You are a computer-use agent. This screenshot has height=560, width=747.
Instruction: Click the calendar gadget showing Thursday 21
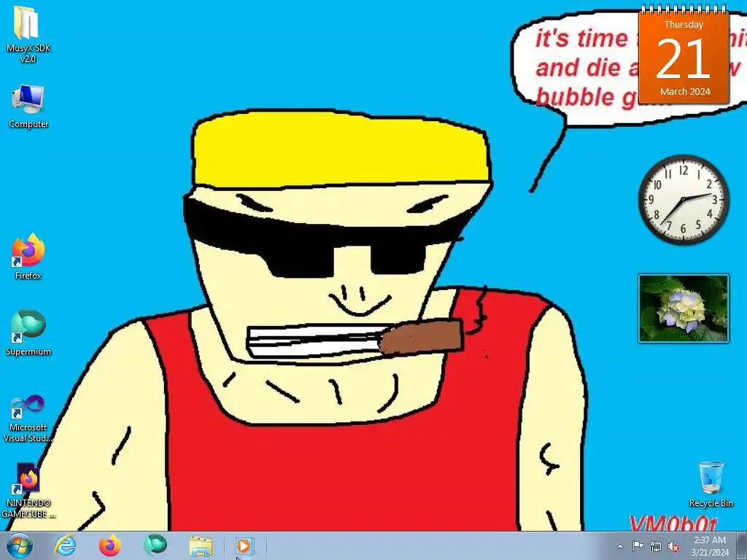[x=684, y=54]
